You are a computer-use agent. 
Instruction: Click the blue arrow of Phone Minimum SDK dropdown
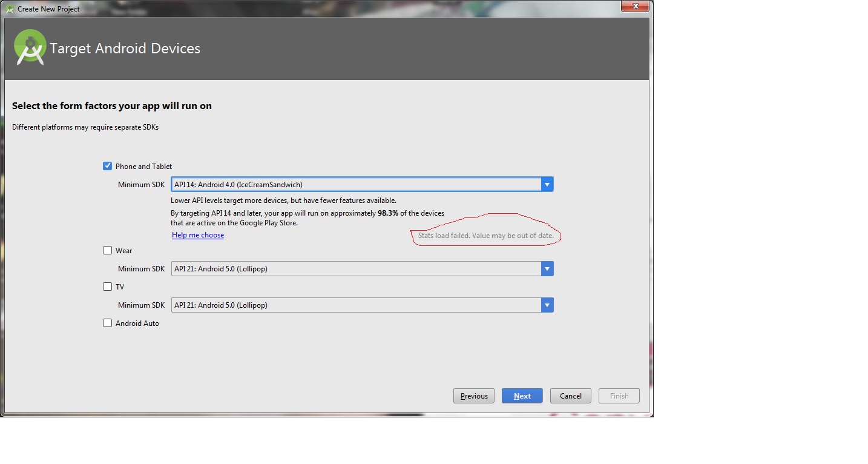tap(547, 184)
